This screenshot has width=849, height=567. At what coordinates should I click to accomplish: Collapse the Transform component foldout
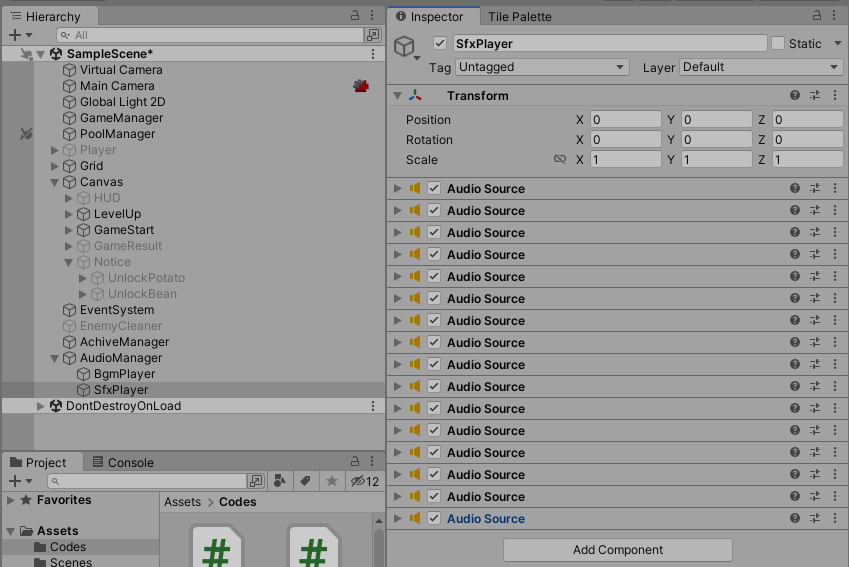point(397,96)
